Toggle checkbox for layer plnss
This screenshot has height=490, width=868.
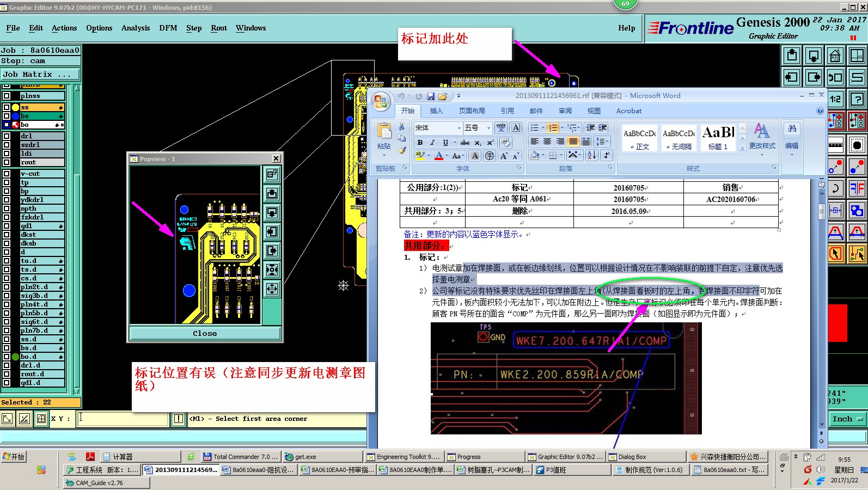coord(7,96)
